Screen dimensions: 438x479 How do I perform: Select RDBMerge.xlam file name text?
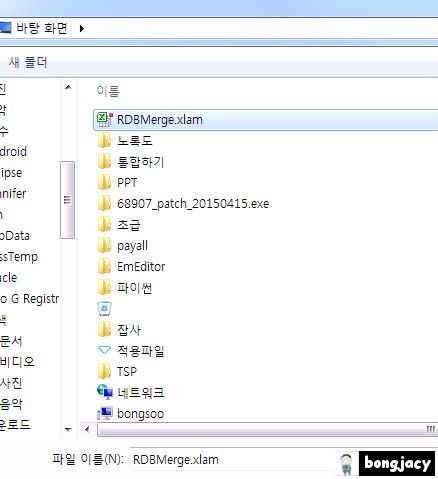pos(160,120)
